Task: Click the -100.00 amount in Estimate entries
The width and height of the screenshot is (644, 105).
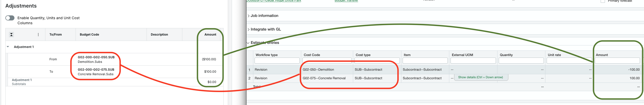Action: (634, 70)
